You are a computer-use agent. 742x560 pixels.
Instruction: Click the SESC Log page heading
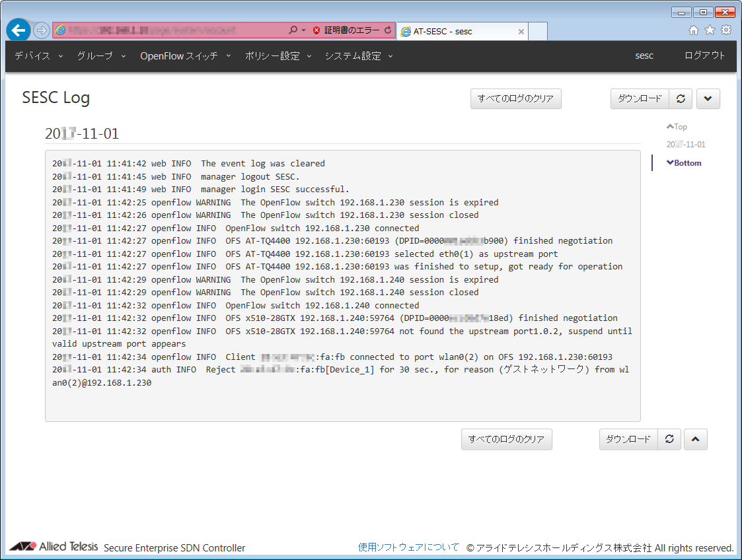[56, 98]
